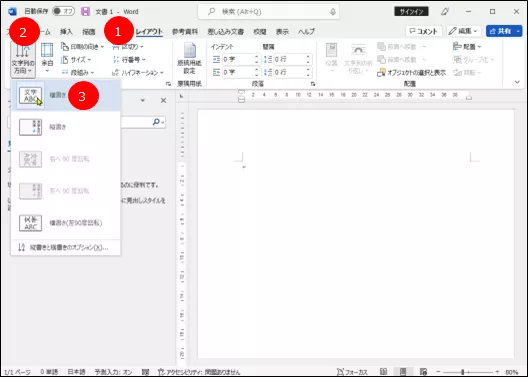
Task: Click the microphone icon in search box
Action: [x=333, y=12]
